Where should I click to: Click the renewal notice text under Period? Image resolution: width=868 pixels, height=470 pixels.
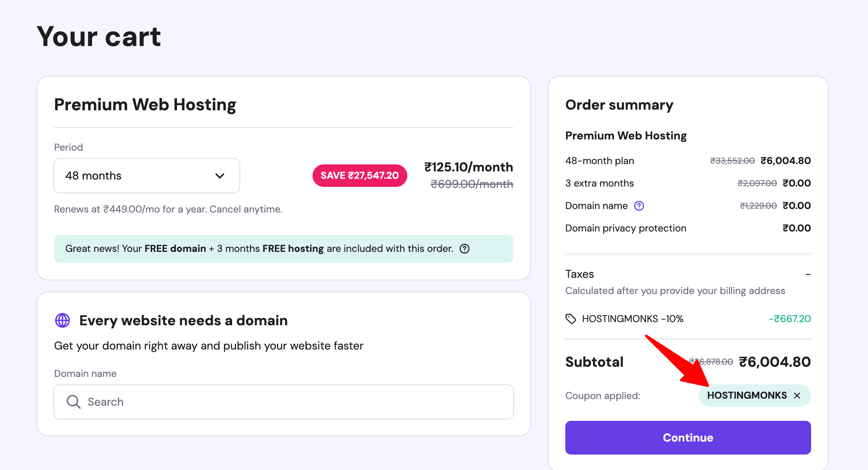coord(168,209)
